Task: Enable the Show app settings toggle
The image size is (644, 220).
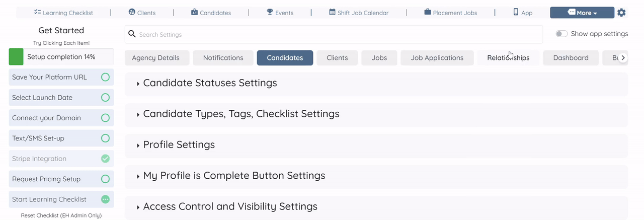Action: (561, 34)
